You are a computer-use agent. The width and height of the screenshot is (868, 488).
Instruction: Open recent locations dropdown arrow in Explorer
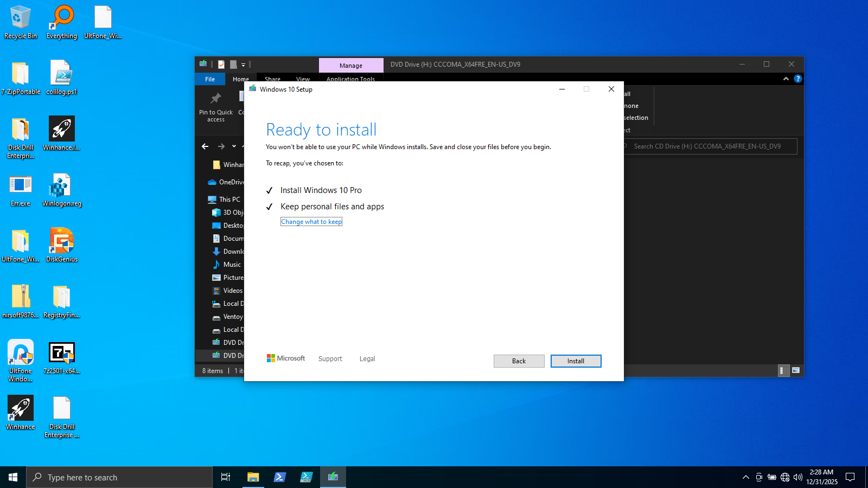click(x=234, y=146)
